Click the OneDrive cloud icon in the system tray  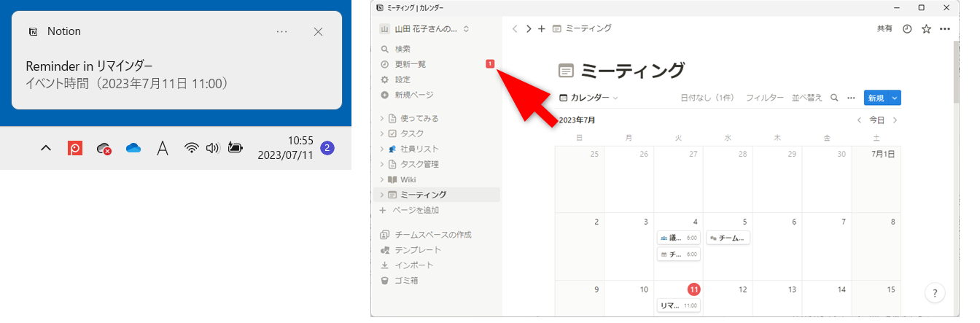133,149
